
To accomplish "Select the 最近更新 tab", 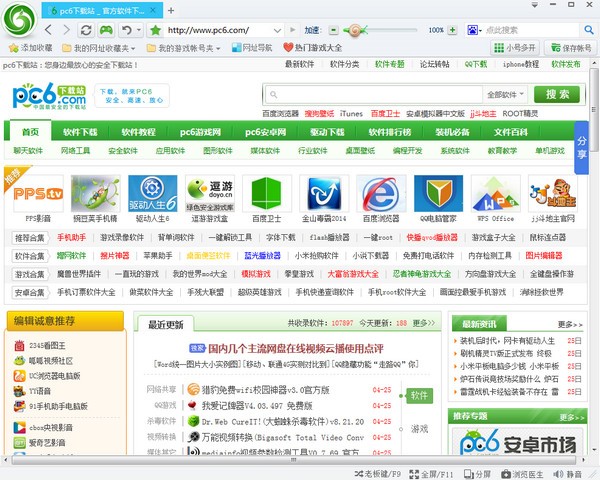I will [x=165, y=325].
